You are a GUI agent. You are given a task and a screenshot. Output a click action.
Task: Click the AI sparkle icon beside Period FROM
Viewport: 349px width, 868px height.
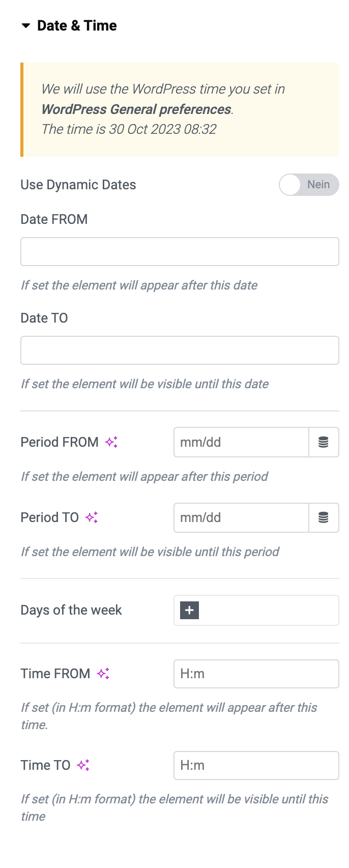pyautogui.click(x=111, y=442)
